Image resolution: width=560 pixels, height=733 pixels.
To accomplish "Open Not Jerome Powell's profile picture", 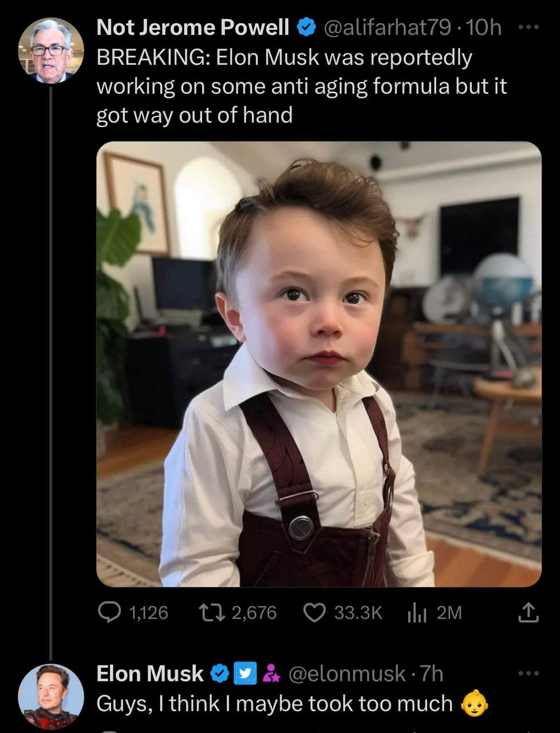I will 51,51.
